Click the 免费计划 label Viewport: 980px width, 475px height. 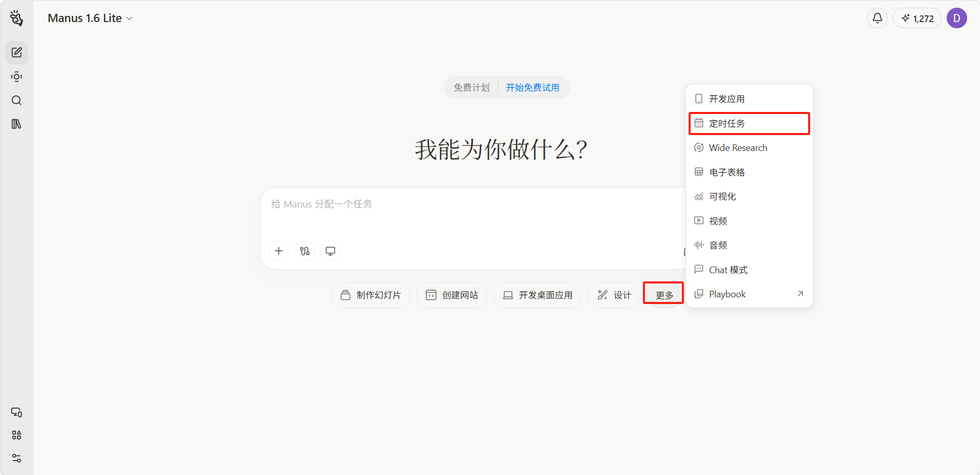click(472, 88)
